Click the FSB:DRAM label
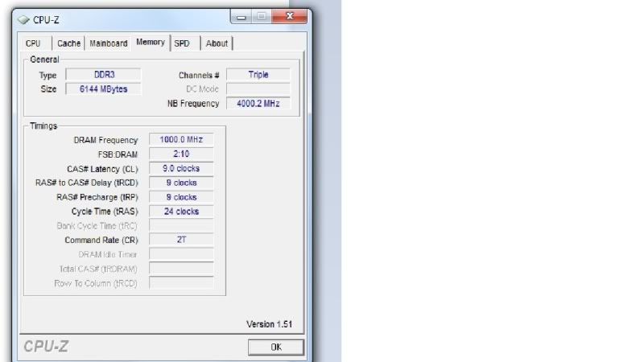 tap(118, 154)
